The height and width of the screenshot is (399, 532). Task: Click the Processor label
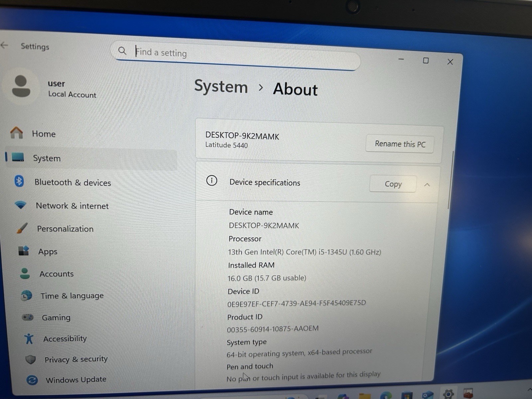click(245, 239)
